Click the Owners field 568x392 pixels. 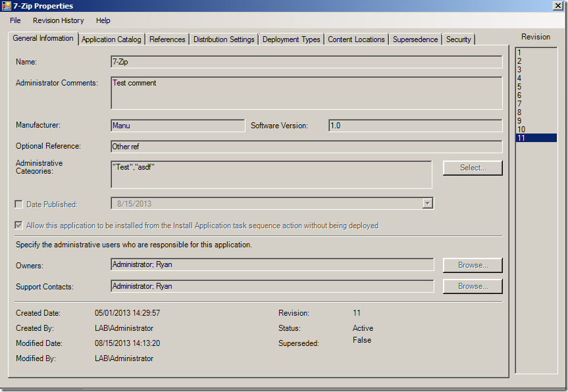tap(272, 264)
